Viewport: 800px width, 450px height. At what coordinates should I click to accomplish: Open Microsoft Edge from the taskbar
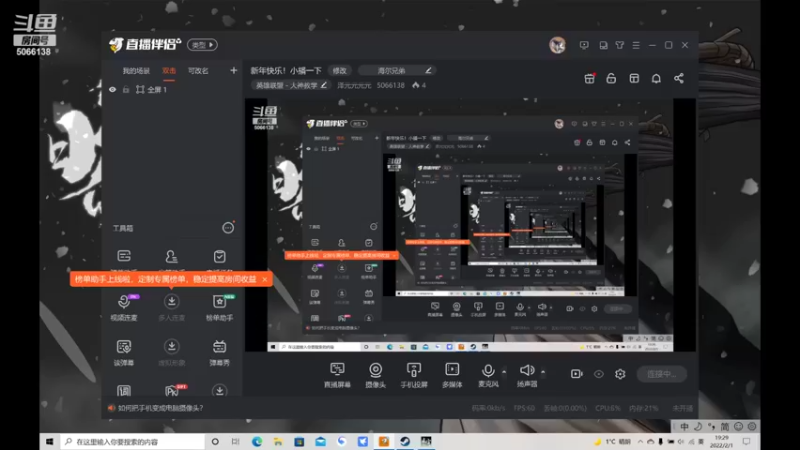tap(257, 441)
